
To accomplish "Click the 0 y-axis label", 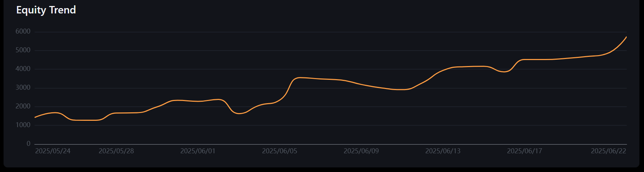I will pyautogui.click(x=29, y=144).
